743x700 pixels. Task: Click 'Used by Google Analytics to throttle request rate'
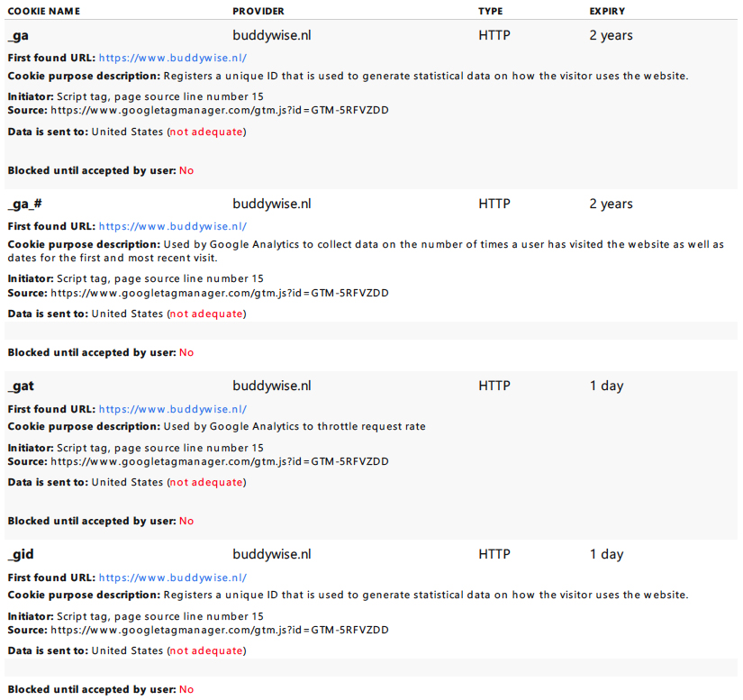(x=294, y=426)
